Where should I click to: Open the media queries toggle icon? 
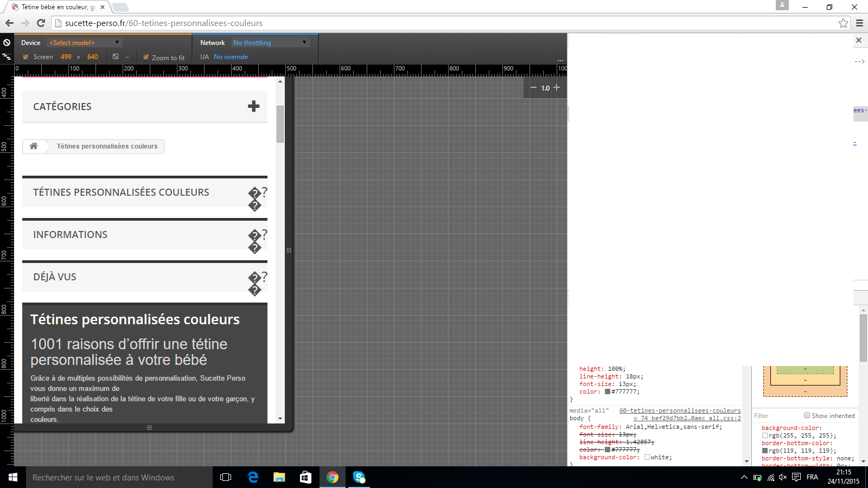7,56
